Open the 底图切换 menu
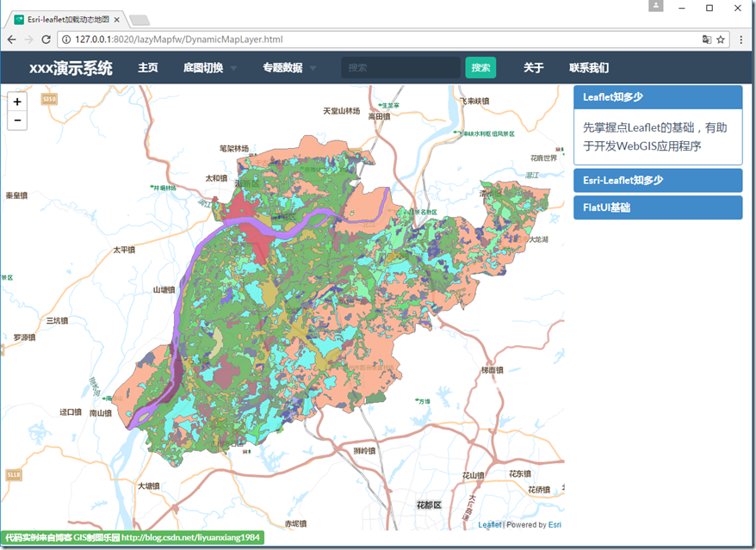Screen dimensions: 756x550 pos(203,68)
